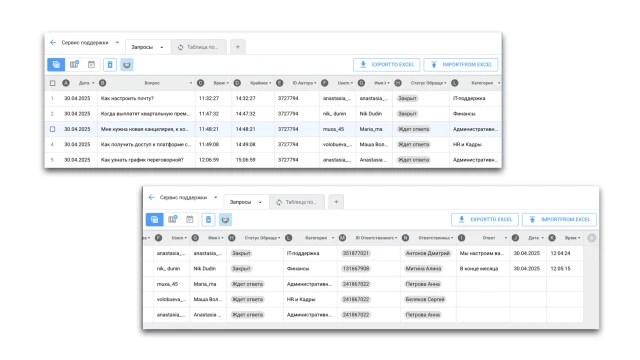
Task: Open the Дата column A dropdown in the top table
Action: tap(93, 83)
